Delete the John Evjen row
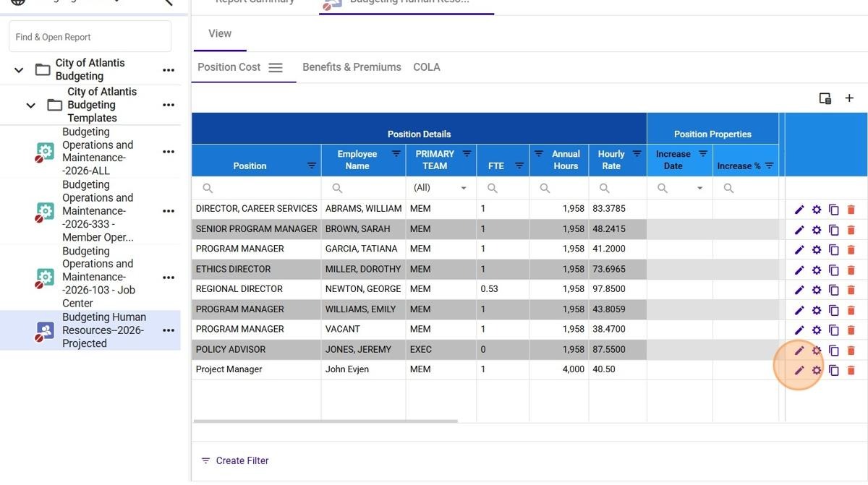Viewport: 868px width, 485px height. [851, 370]
